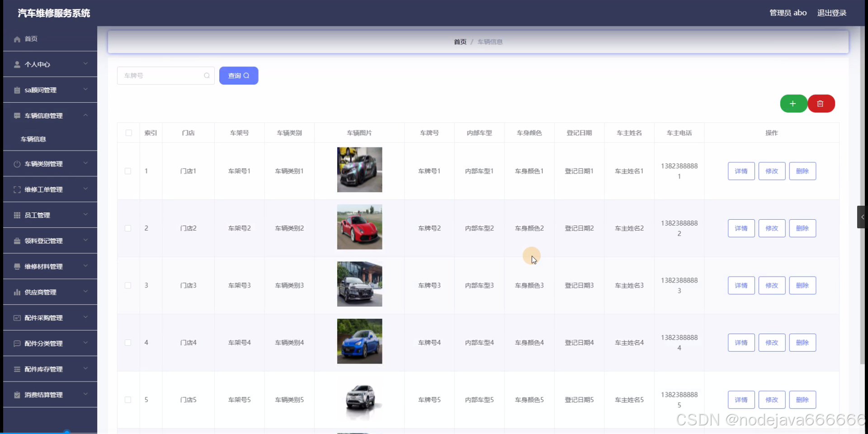The width and height of the screenshot is (868, 434).
Task: Check the checkbox for row 门店2
Action: point(128,228)
